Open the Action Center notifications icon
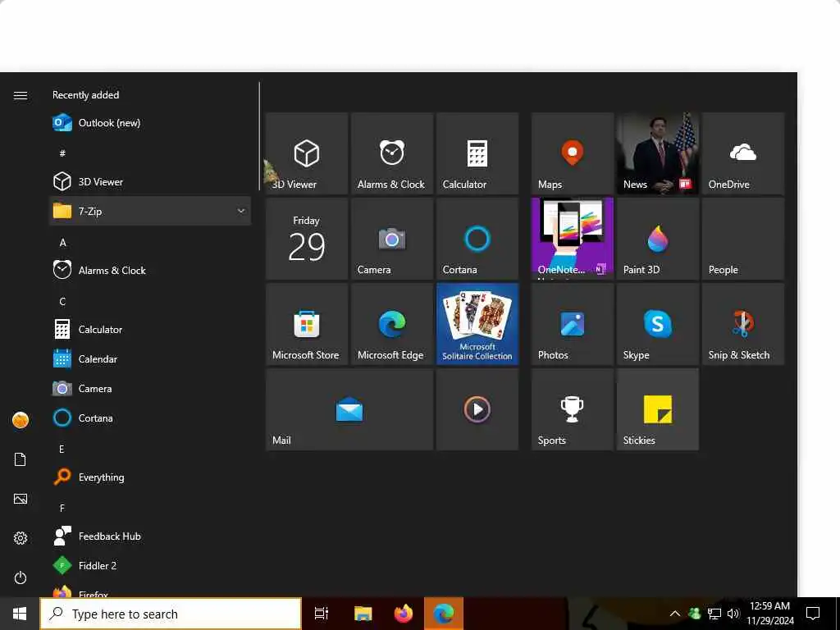This screenshot has width=840, height=630. click(813, 614)
